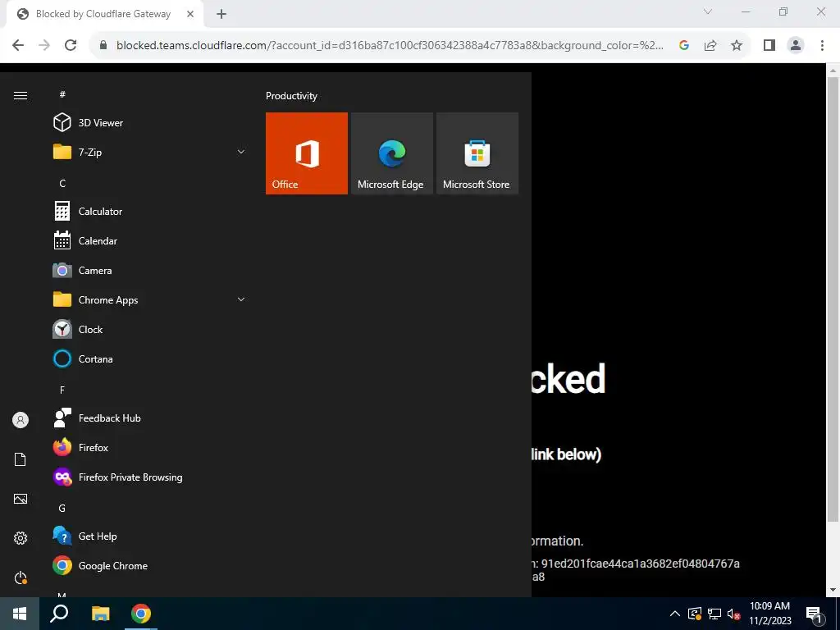The height and width of the screenshot is (630, 840).
Task: Click the Chrome page vertical scrollbar
Action: coord(833,298)
